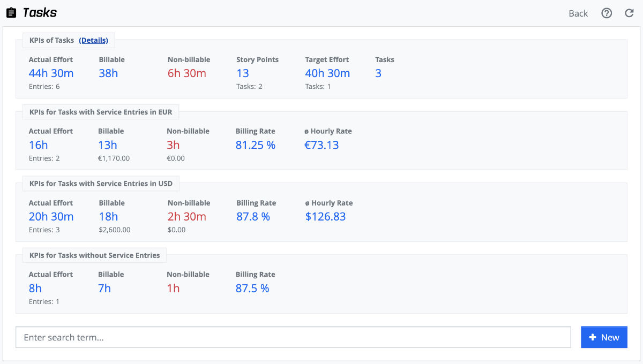Viewport: 643px width, 364px height.
Task: Click the '3h' EUR non-billable value
Action: pos(173,145)
